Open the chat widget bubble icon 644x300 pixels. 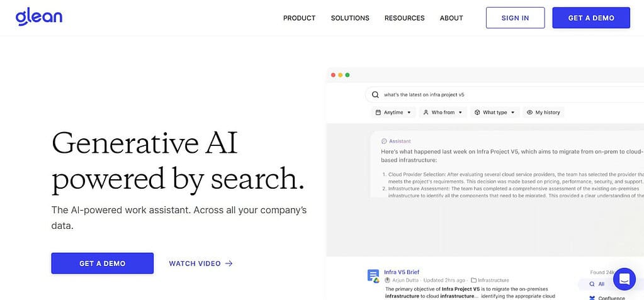tap(624, 279)
